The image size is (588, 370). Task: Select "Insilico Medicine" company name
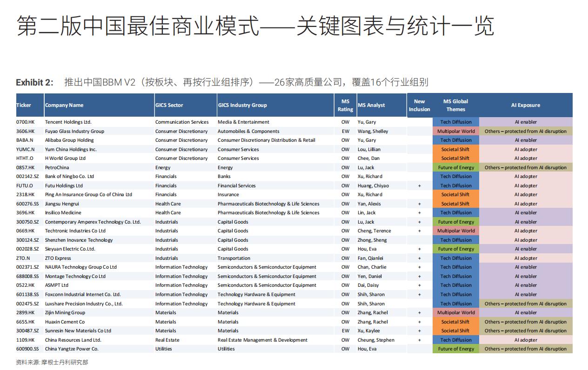click(x=63, y=212)
